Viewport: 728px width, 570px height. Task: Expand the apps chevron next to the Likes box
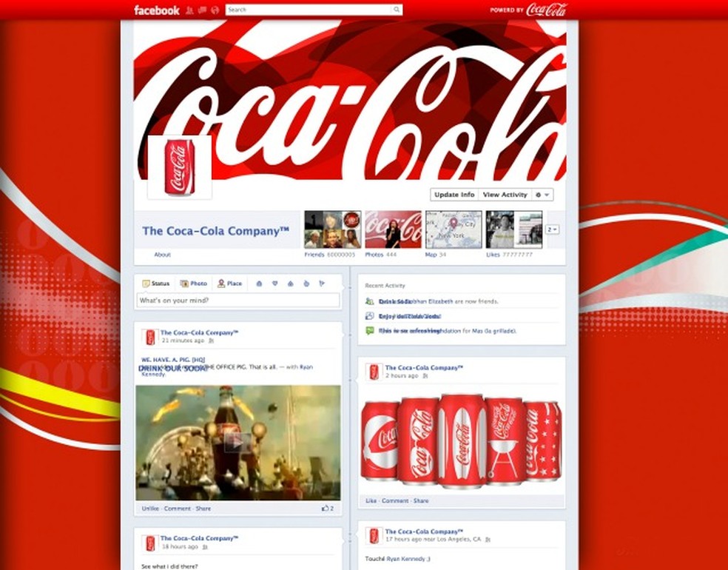pyautogui.click(x=551, y=229)
